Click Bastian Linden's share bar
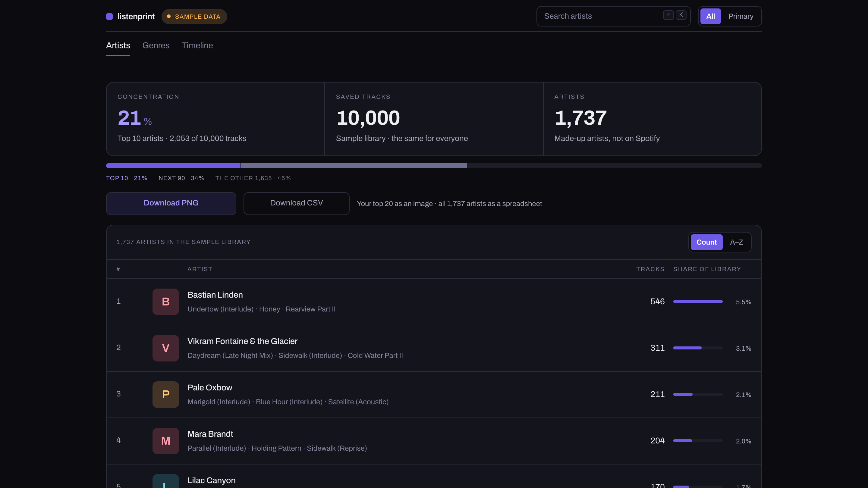This screenshot has width=868, height=488. coord(697,302)
